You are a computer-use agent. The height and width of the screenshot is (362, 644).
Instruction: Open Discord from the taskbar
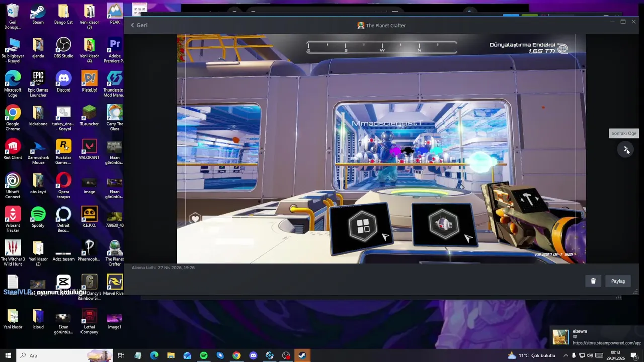click(x=253, y=355)
